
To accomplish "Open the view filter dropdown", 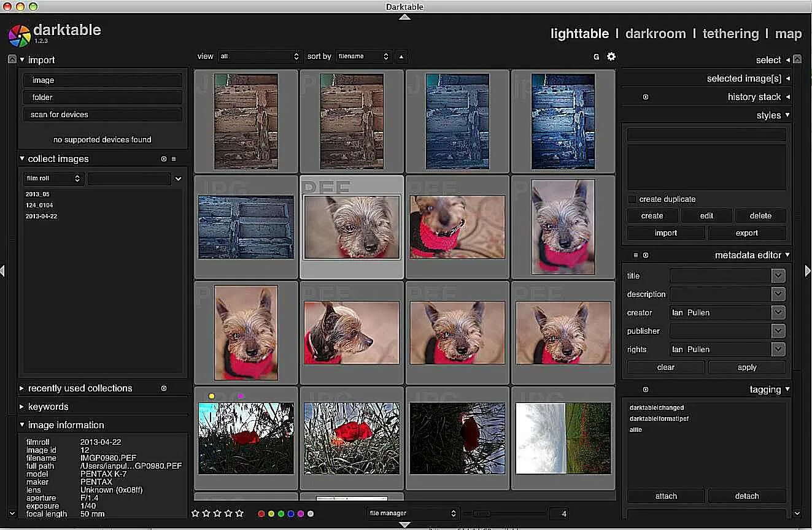I will [260, 56].
